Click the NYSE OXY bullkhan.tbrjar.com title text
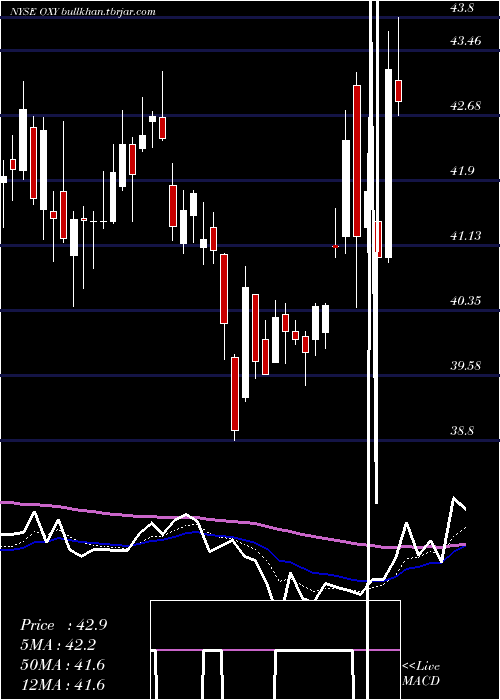 83,12
